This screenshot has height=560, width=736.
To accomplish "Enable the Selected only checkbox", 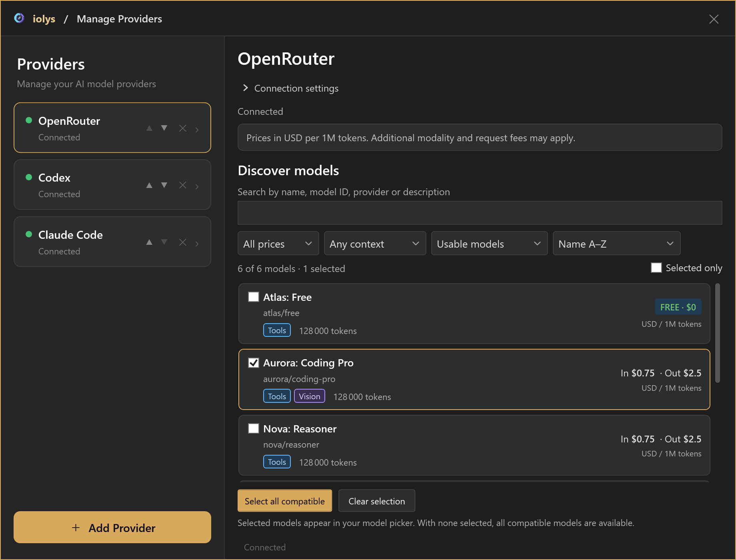I will click(656, 268).
